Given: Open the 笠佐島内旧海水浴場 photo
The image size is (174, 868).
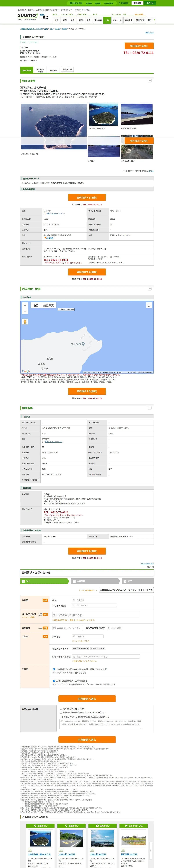Looking at the screenshot, I should 137,115.
